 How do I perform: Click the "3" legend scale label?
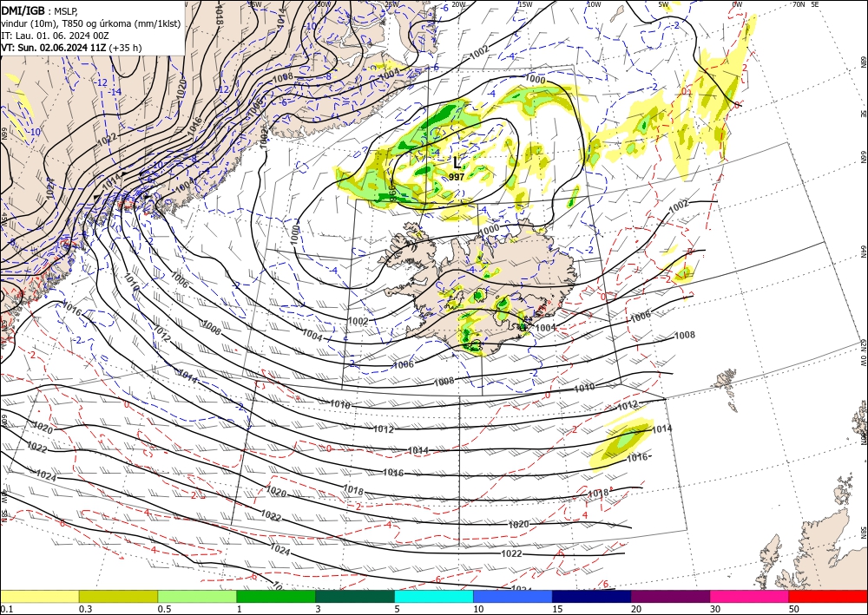click(319, 609)
